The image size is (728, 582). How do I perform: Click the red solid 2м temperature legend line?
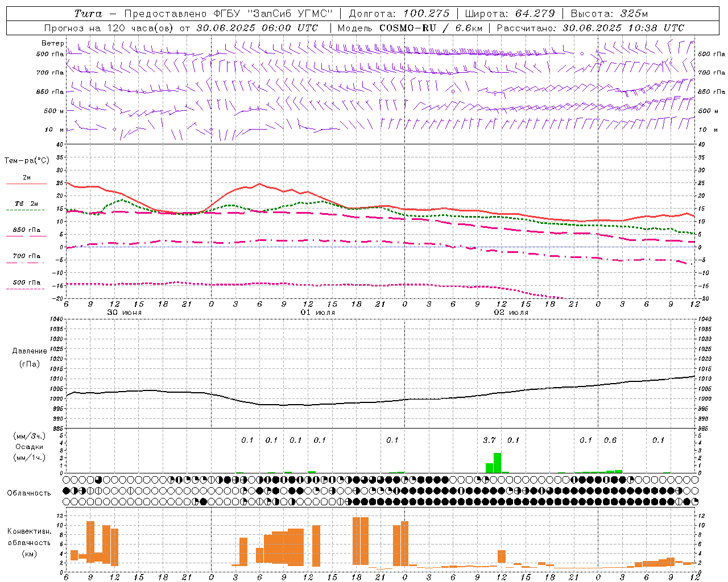pyautogui.click(x=26, y=184)
